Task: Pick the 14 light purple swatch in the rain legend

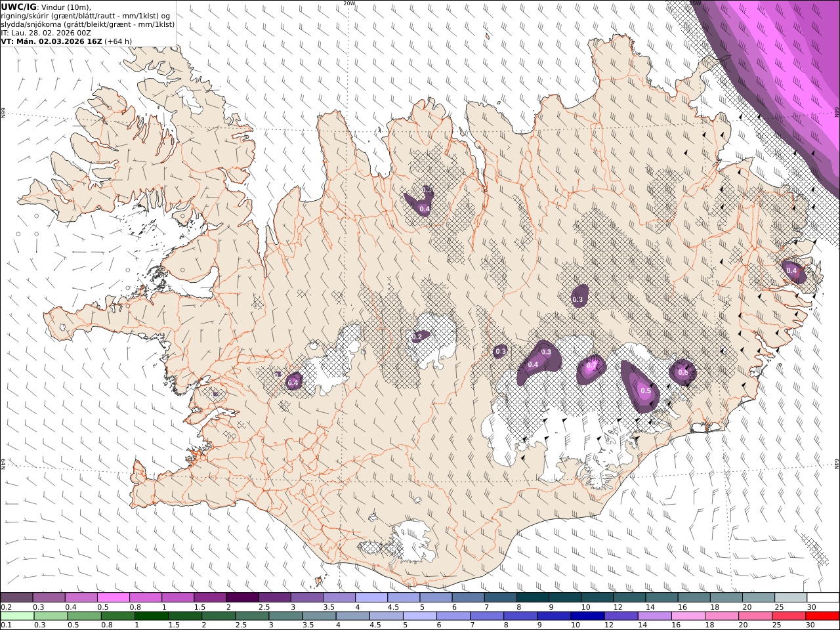Action: coord(654,616)
